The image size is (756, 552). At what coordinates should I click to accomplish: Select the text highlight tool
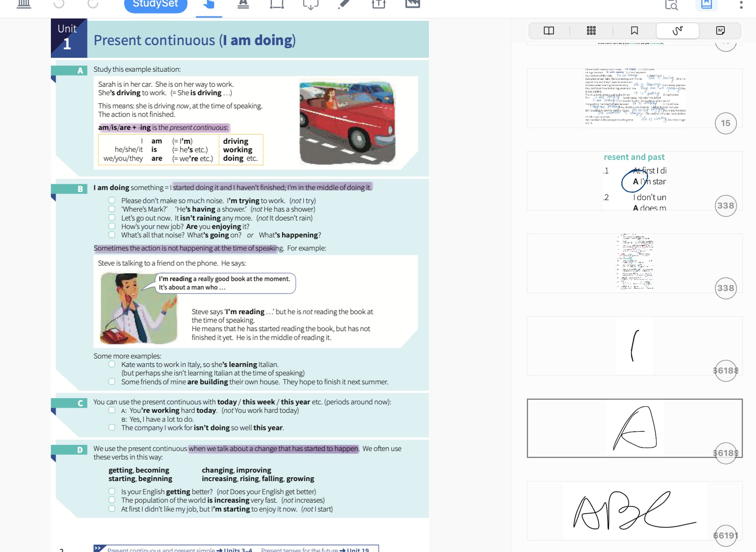243,4
